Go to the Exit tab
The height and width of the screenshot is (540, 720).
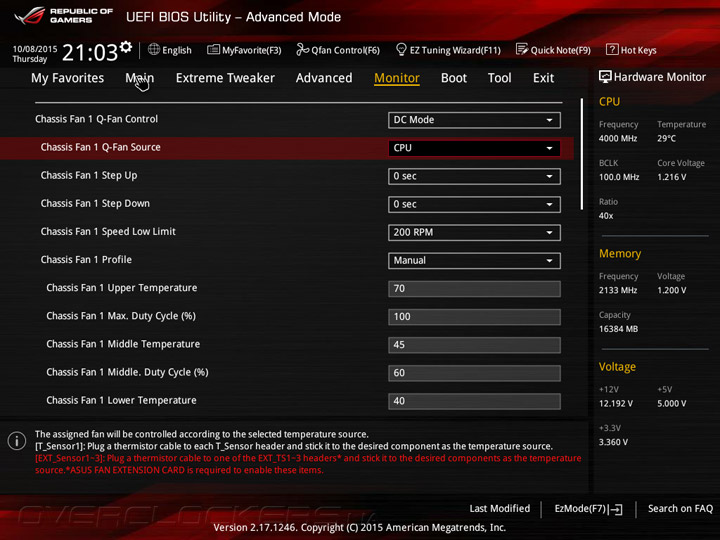pyautogui.click(x=543, y=78)
